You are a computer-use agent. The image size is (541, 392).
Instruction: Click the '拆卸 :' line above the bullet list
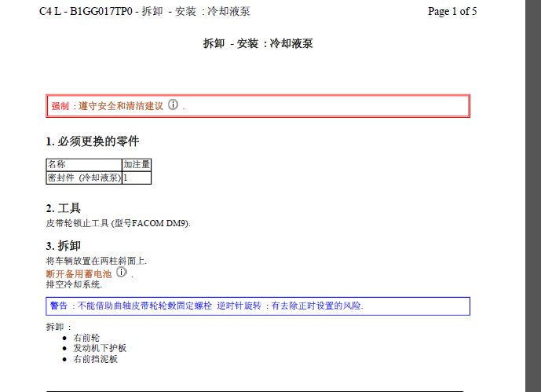pyautogui.click(x=59, y=327)
